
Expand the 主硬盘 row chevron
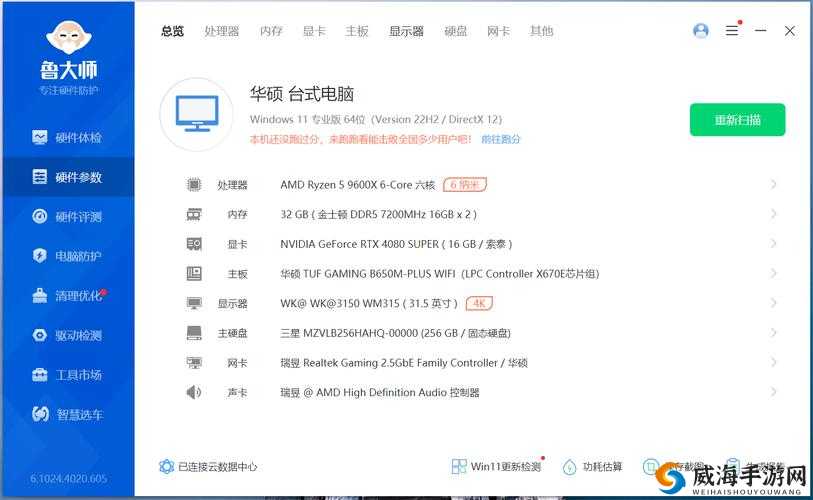[773, 333]
